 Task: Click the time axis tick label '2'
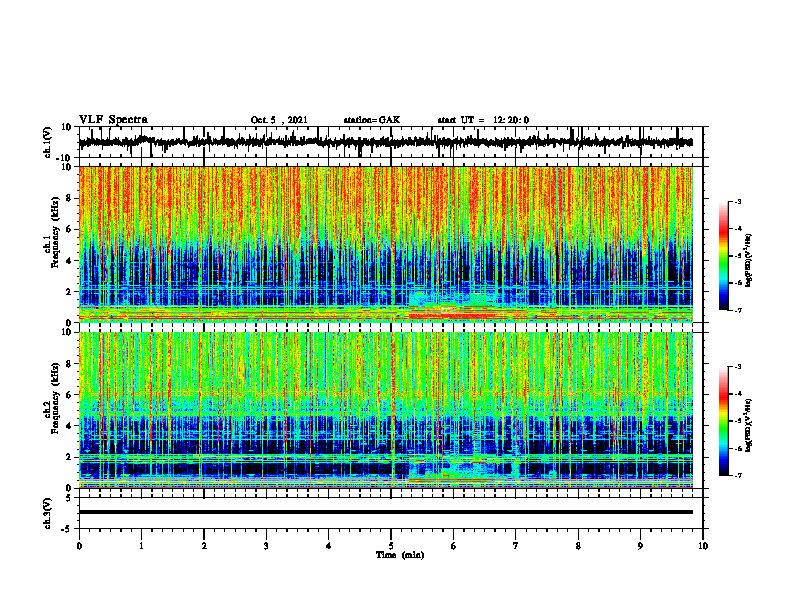[204, 546]
